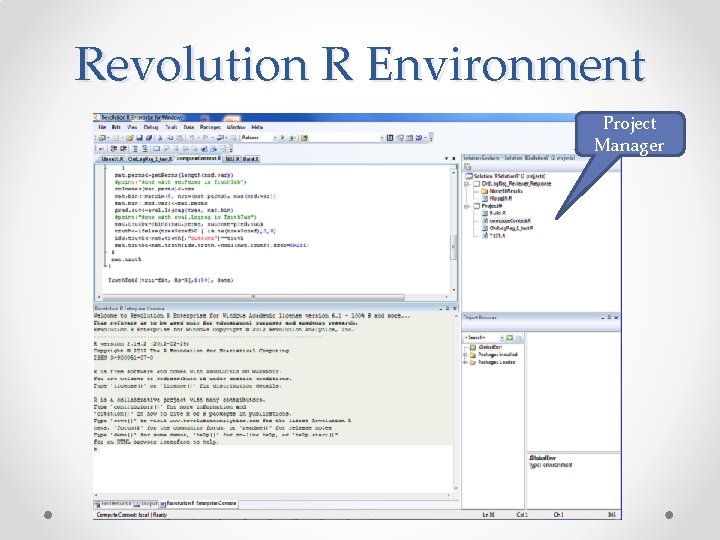Select the CtxLogReg_Reviewer_Response project
Image resolution: width=720 pixels, height=540 pixels.
(x=516, y=184)
